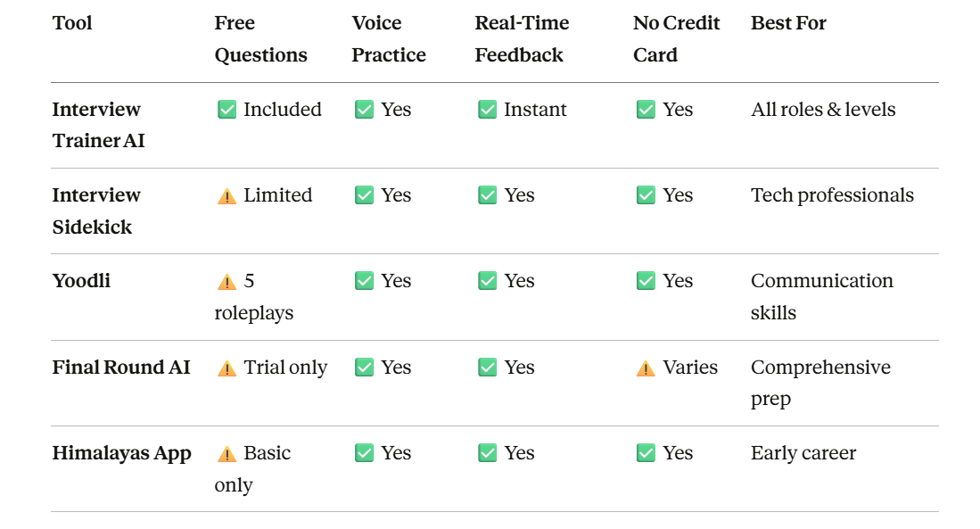Click Yoodli's Voice Practice green check

364,281
